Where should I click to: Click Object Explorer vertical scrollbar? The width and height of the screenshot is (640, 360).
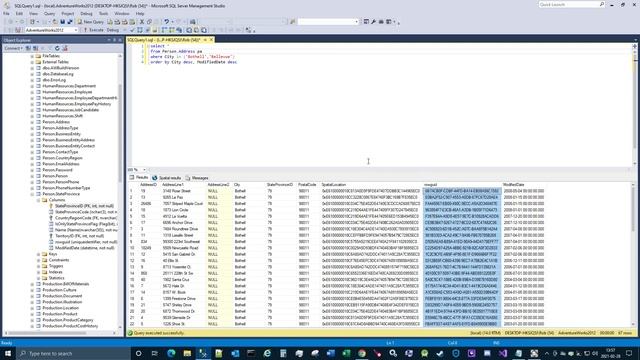pyautogui.click(x=120, y=190)
